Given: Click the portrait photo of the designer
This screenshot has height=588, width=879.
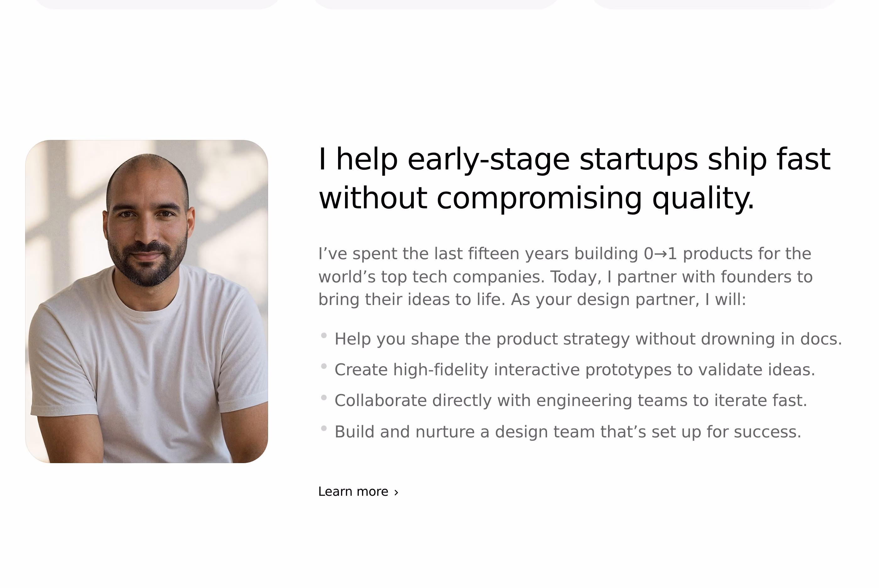Looking at the screenshot, I should click(x=147, y=302).
